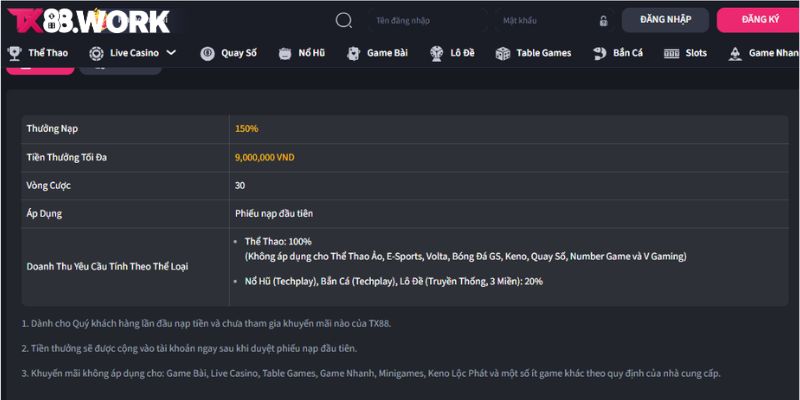
Task: Select the pink active tab under navigation
Action: click(x=38, y=69)
